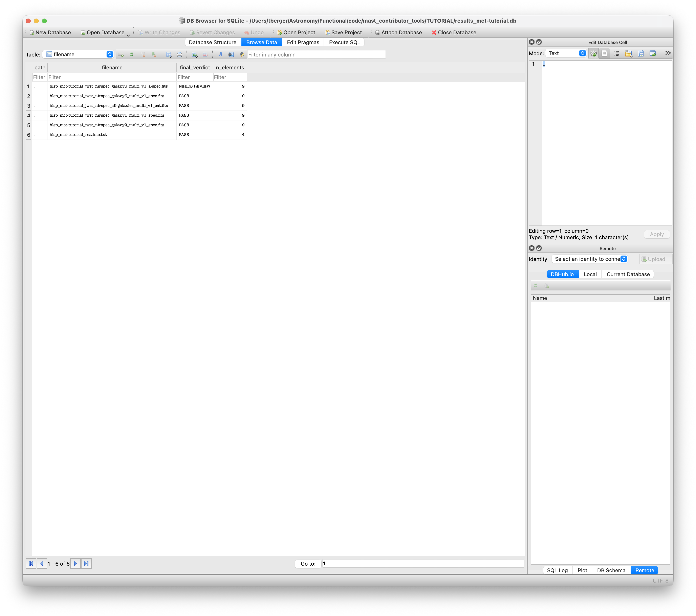Image resolution: width=696 pixels, height=616 pixels.
Task: Click the clear all filters funnel icon
Action: click(143, 54)
